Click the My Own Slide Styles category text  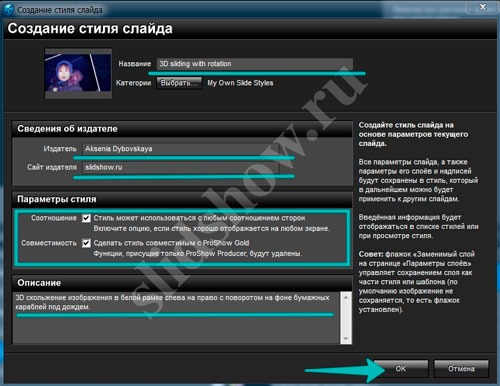[x=240, y=83]
